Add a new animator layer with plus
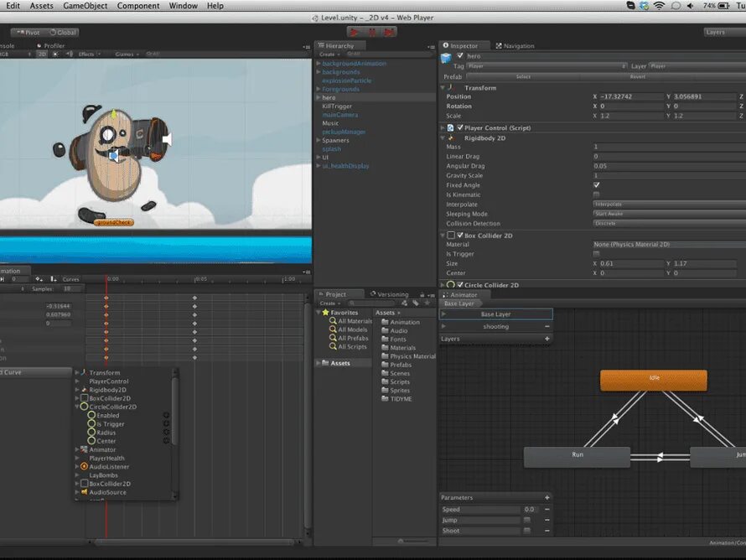Screen dimensions: 746x560 [x=547, y=339]
